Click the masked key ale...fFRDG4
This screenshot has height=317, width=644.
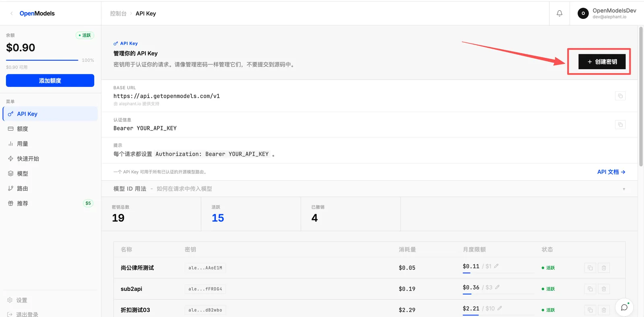click(x=205, y=289)
